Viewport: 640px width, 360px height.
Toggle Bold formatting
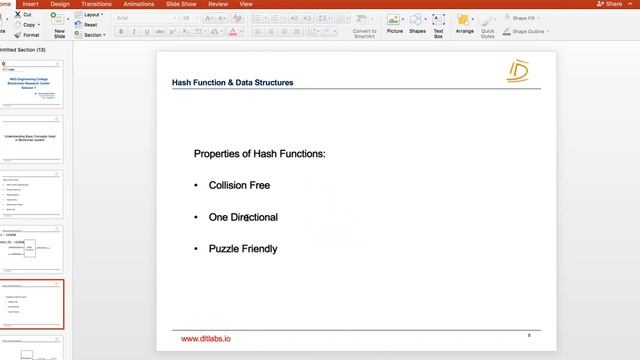coord(121,31)
